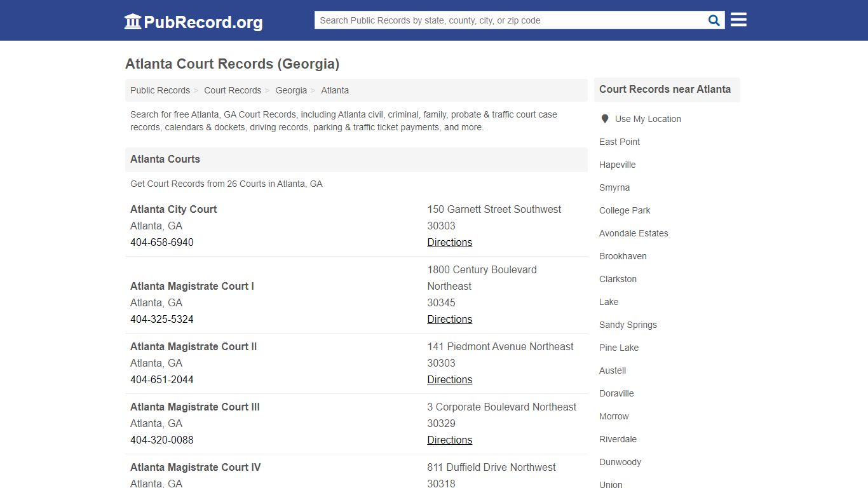Screen dimensions: 868x488
Task: Click ZIP code 30303 under Garnett Street
Action: (x=442, y=226)
